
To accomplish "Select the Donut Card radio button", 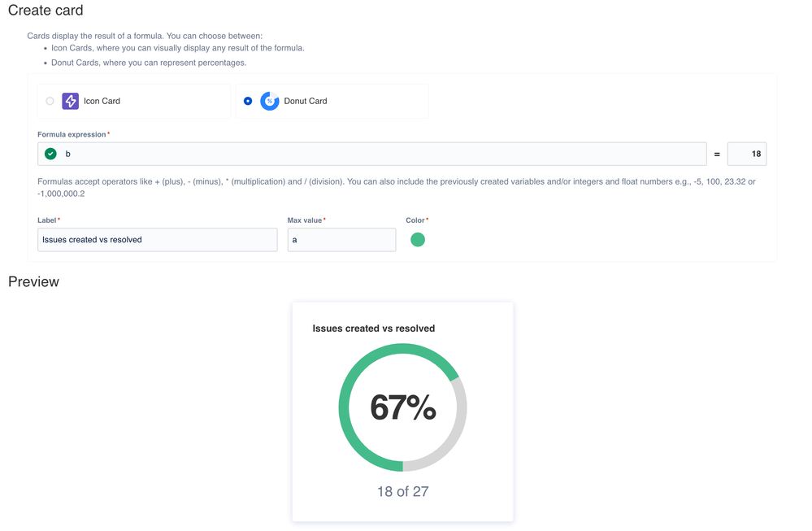I will (248, 101).
